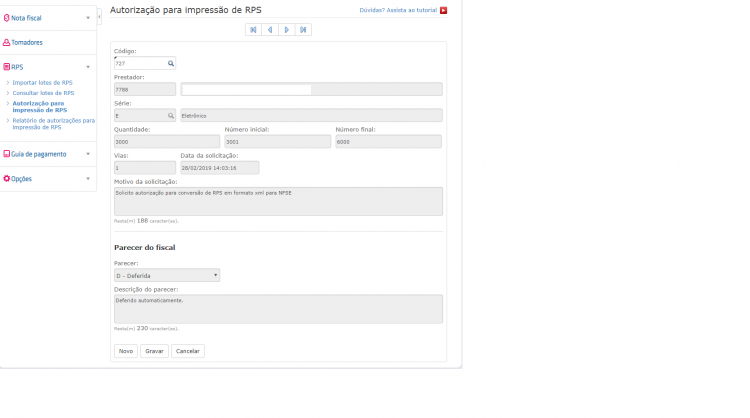750x418 pixels.
Task: Expand the Nota fiscal menu arrow
Action: 88,18
